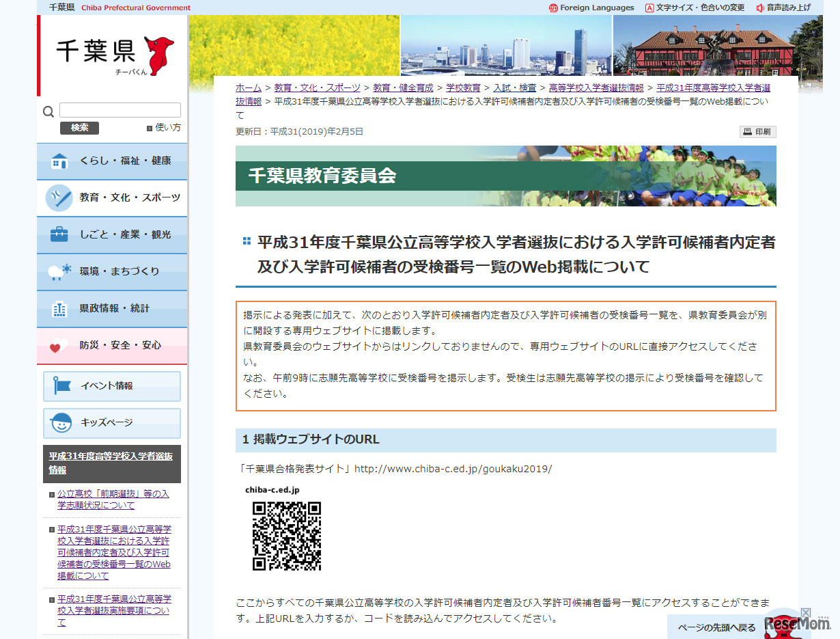Click the house icon for くらし・福祉・健康

[x=59, y=161]
